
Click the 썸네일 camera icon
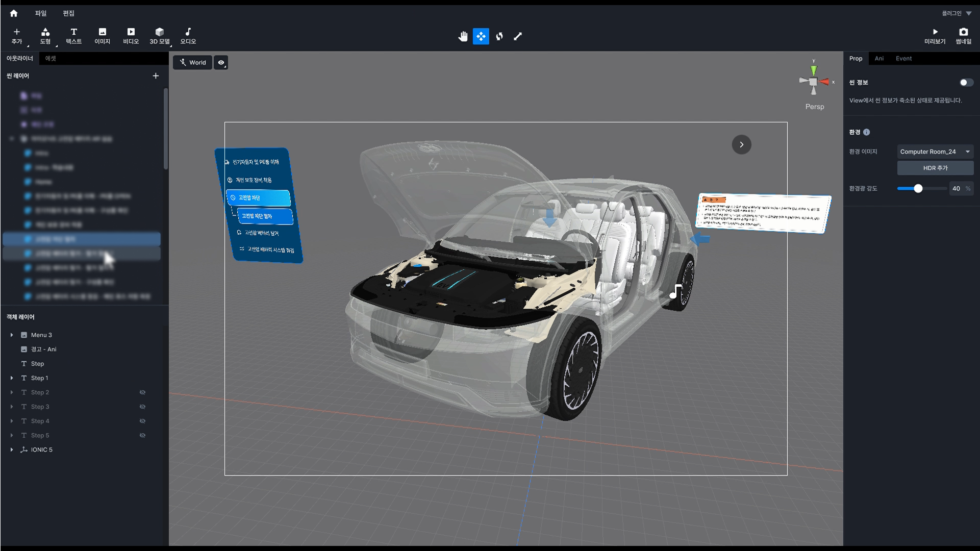(963, 32)
